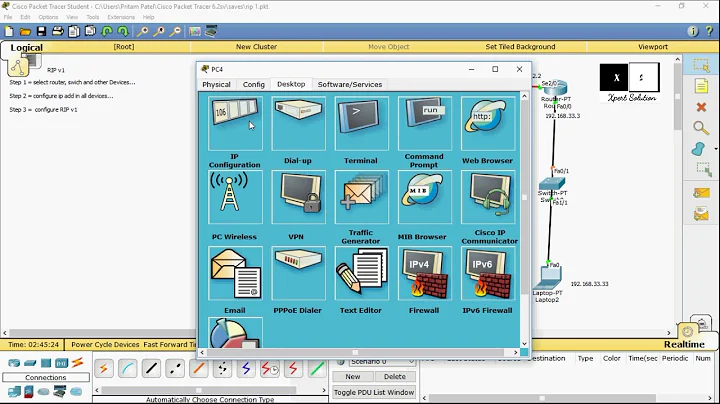Select copper cross-over dashed cable
The image size is (720, 404).
[175, 368]
